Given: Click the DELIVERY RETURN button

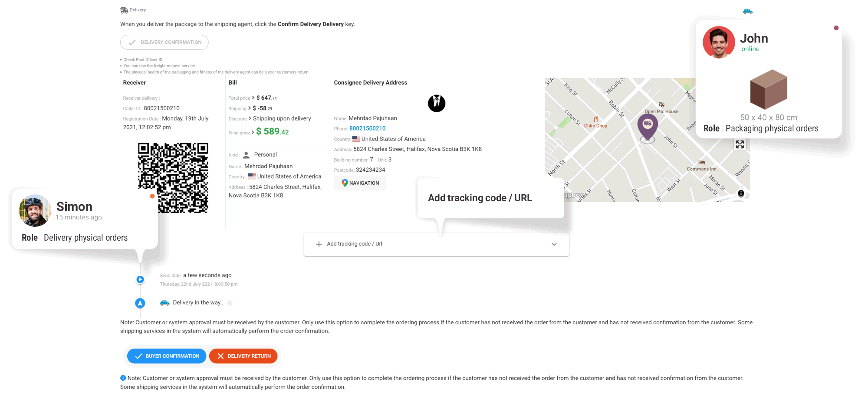Looking at the screenshot, I should pos(243,356).
